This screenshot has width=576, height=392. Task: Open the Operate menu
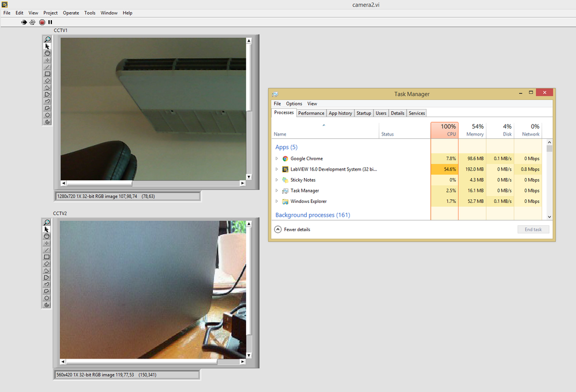[71, 13]
